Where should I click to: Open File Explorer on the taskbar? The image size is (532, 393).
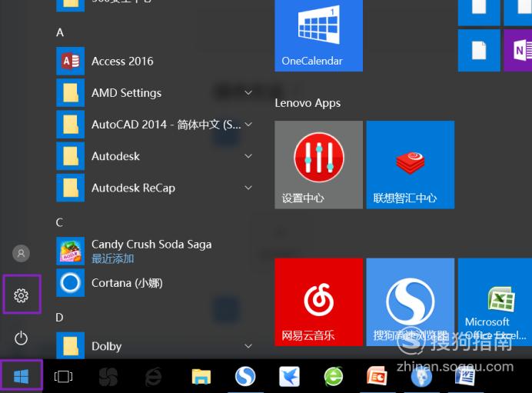coord(201,376)
